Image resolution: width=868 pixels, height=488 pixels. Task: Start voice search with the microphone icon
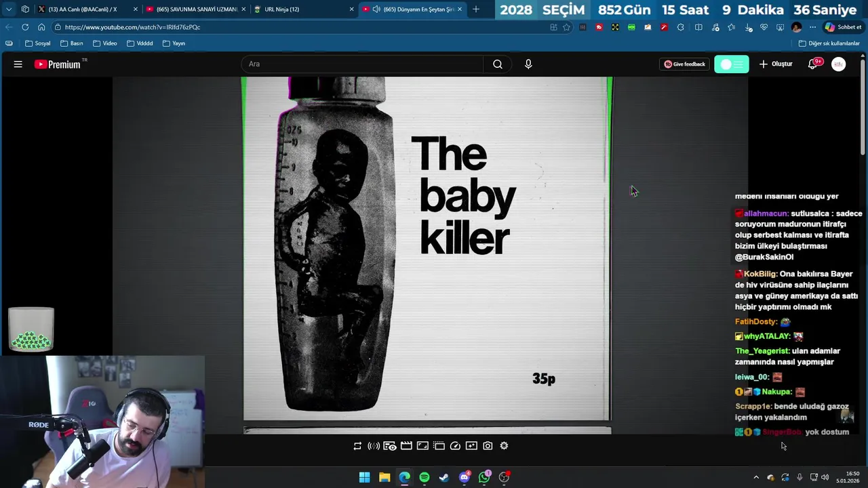pyautogui.click(x=528, y=64)
